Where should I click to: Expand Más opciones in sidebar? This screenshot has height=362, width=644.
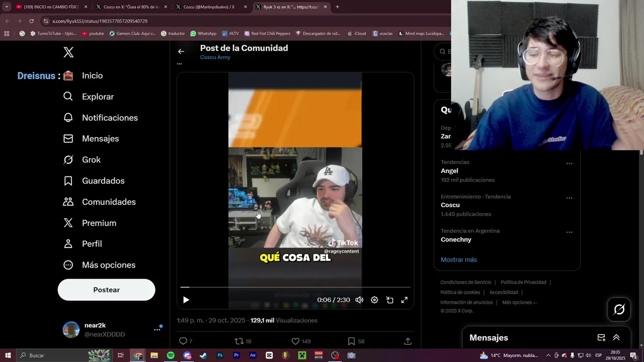(99, 265)
